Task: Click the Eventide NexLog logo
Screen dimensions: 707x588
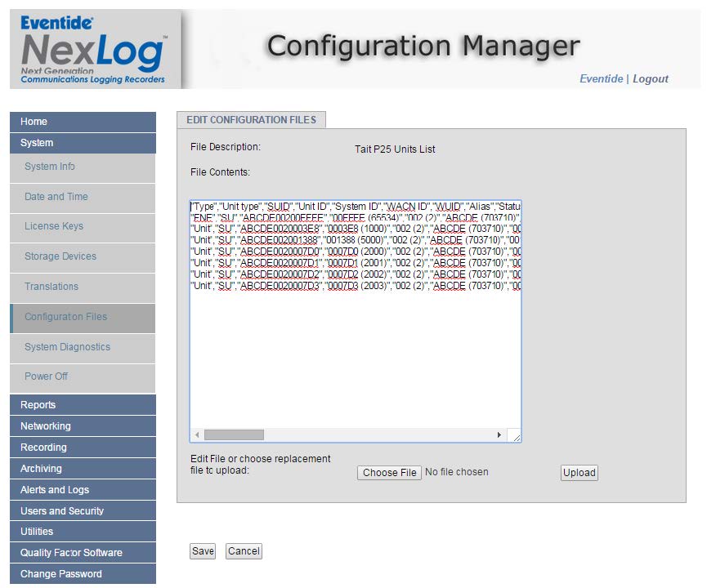Action: (93, 49)
